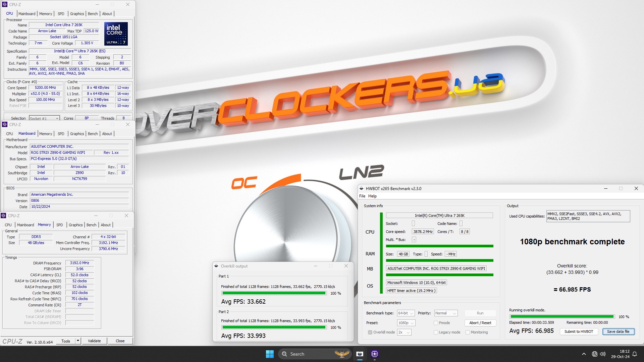Image resolution: width=644 pixels, height=362 pixels.
Task: Click the Tools button in CPU-Z
Action: [66, 341]
